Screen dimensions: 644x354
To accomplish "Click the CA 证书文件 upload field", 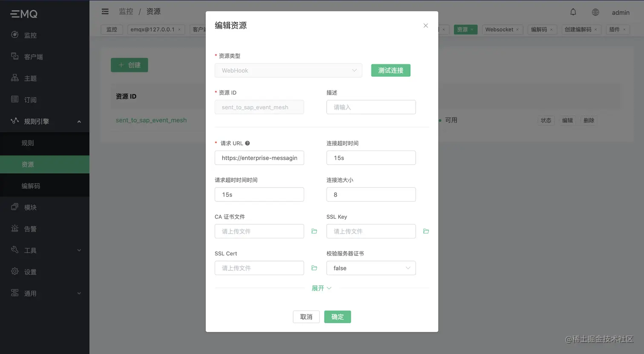I will [259, 231].
